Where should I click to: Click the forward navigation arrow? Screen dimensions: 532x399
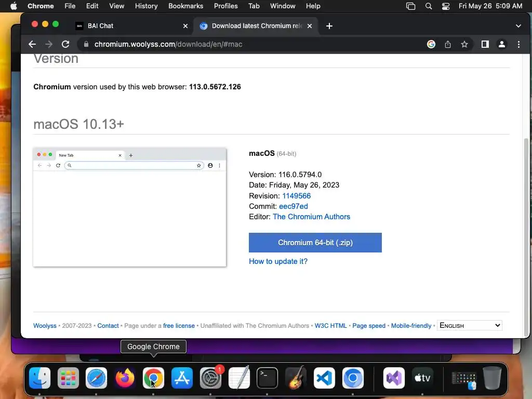49,44
